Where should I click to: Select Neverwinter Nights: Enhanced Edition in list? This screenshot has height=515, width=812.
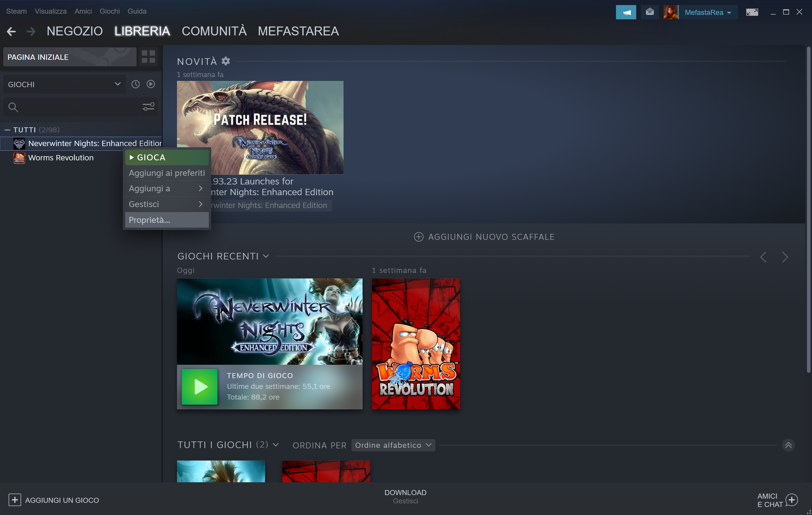point(81,143)
